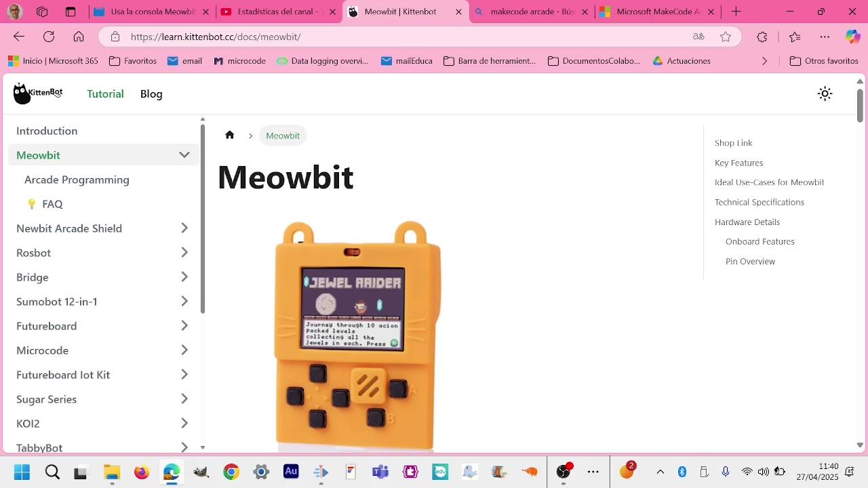Image resolution: width=868 pixels, height=488 pixels.
Task: Add this page to favorites star
Action: 726,37
